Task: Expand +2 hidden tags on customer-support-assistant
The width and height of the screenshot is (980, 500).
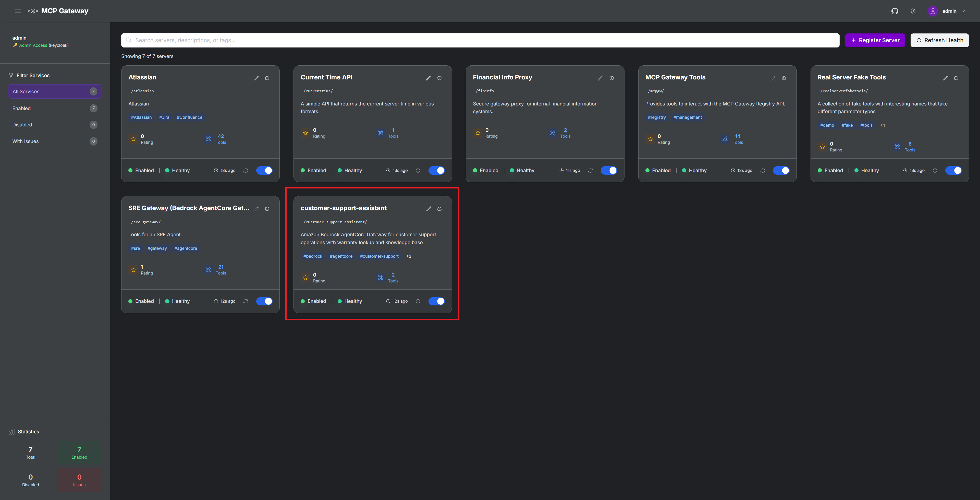Action: (409, 256)
